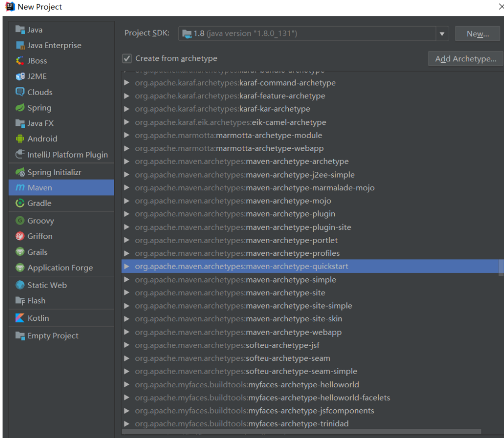The width and height of the screenshot is (504, 438).
Task: Toggle the Create from archetype checkbox
Action: pyautogui.click(x=127, y=58)
